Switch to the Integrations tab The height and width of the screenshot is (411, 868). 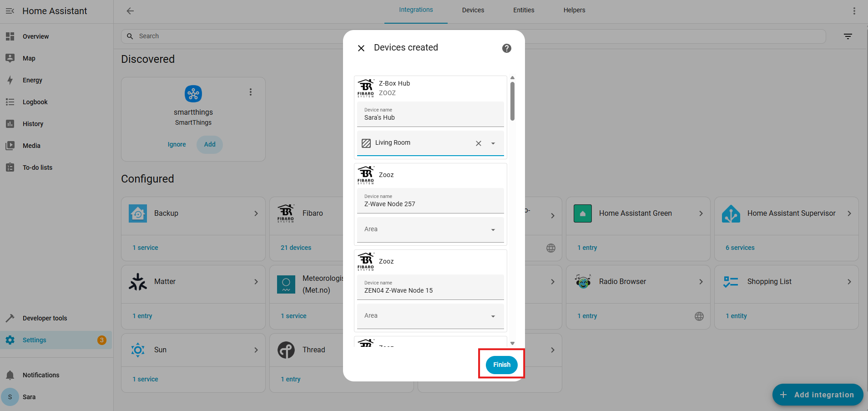416,10
